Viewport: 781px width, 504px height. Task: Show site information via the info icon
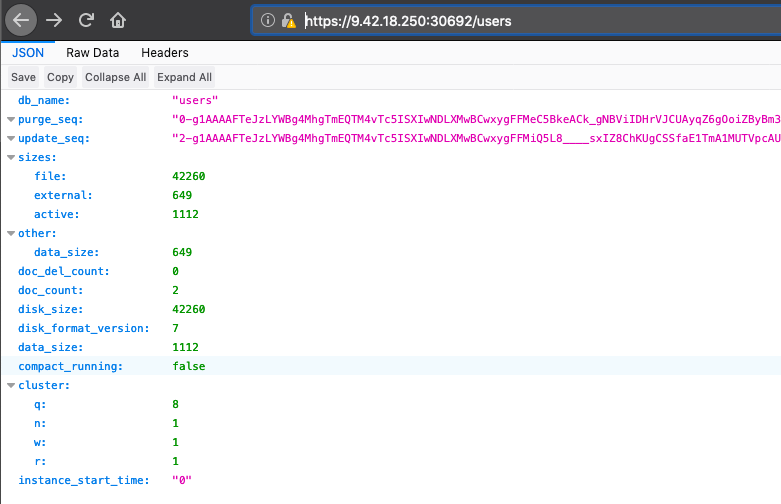point(268,20)
